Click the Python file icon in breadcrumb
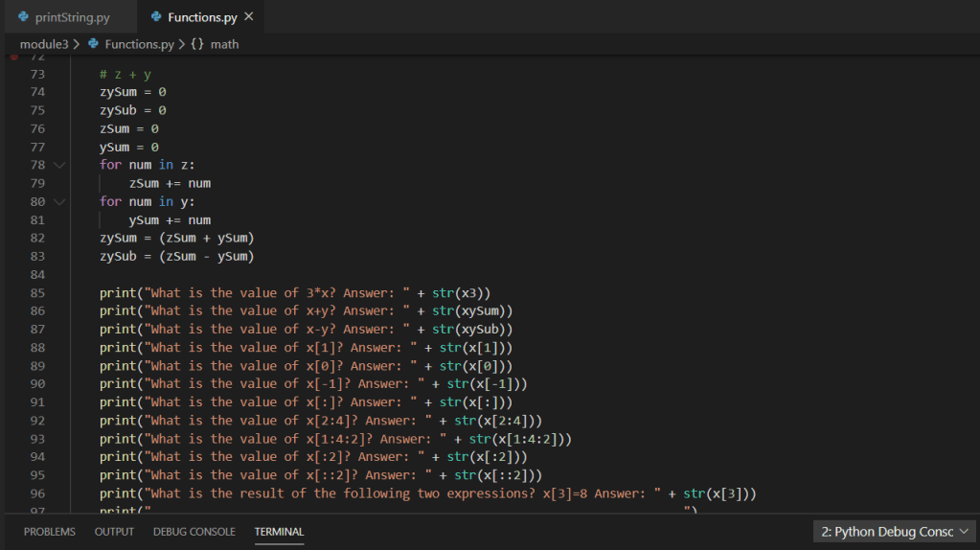The height and width of the screenshot is (550, 980). pos(94,44)
